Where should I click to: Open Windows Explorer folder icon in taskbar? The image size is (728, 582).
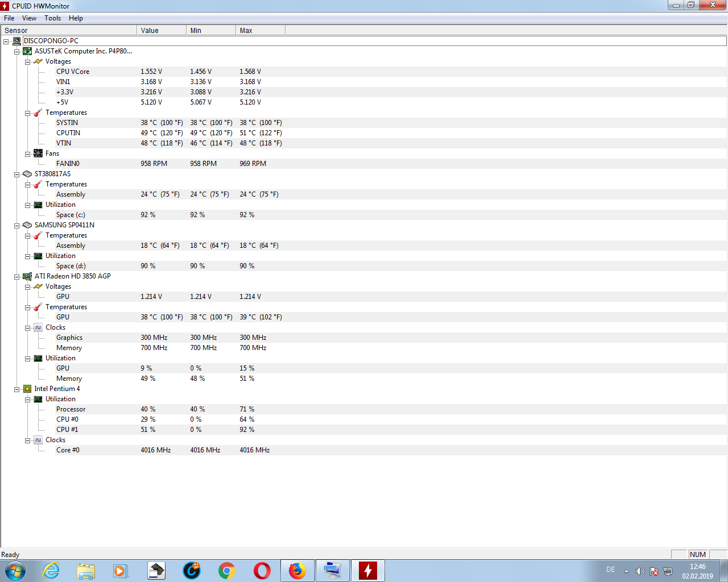(x=86, y=571)
